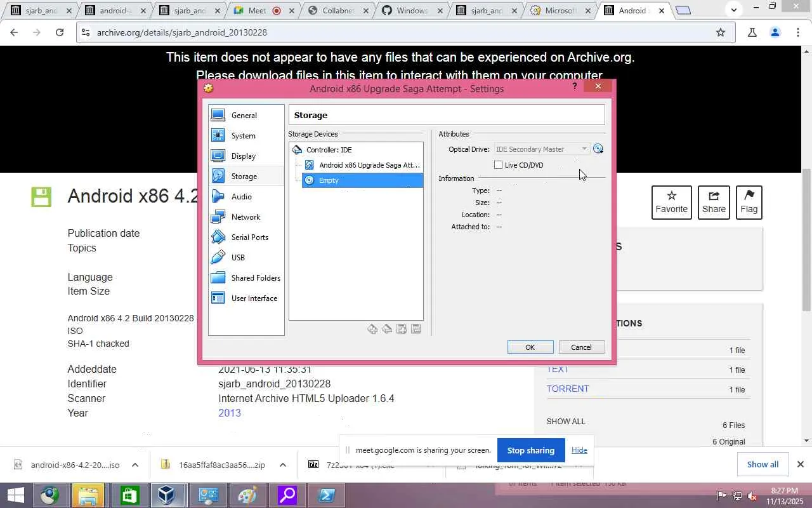The image size is (812, 508).
Task: Confirm settings with the OK button
Action: click(530, 347)
